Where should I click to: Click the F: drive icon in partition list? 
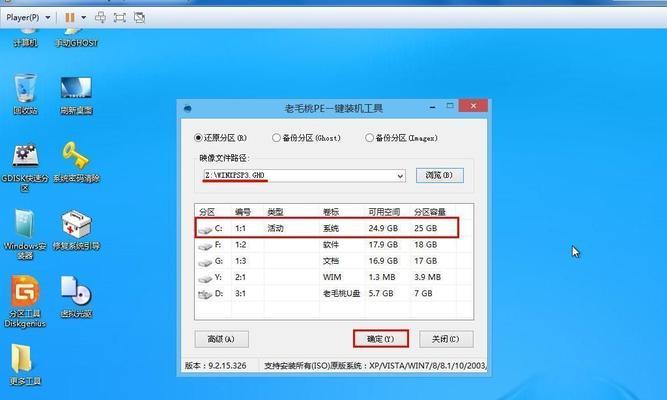point(205,245)
